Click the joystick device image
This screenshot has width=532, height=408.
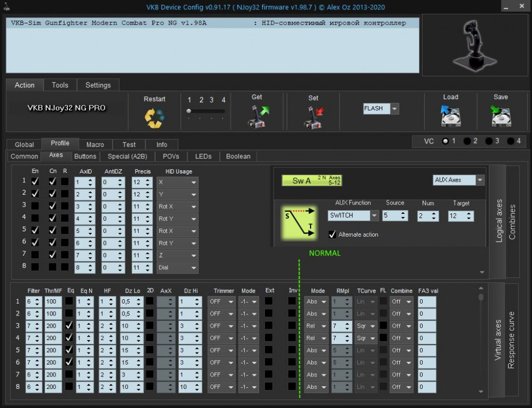(471, 45)
